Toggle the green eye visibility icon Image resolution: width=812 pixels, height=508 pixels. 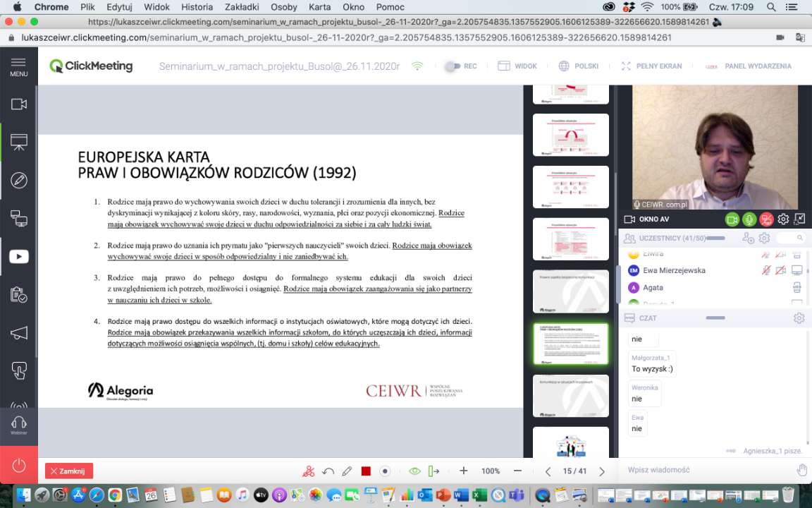(x=414, y=471)
